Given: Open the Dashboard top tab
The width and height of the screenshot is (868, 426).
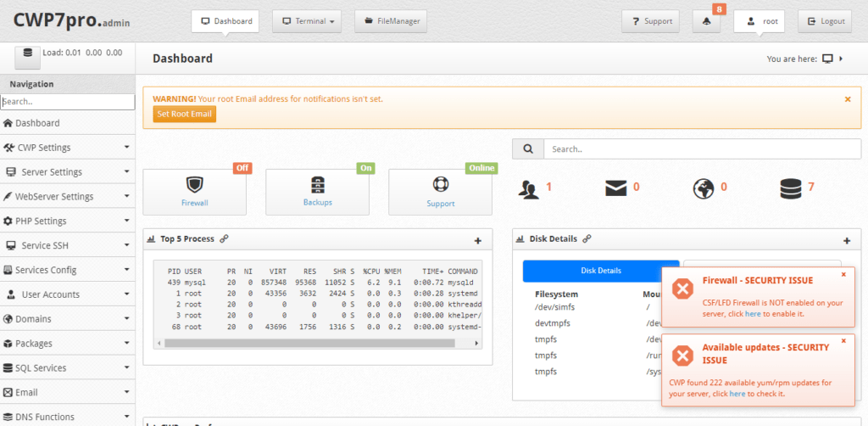Looking at the screenshot, I should pos(225,21).
